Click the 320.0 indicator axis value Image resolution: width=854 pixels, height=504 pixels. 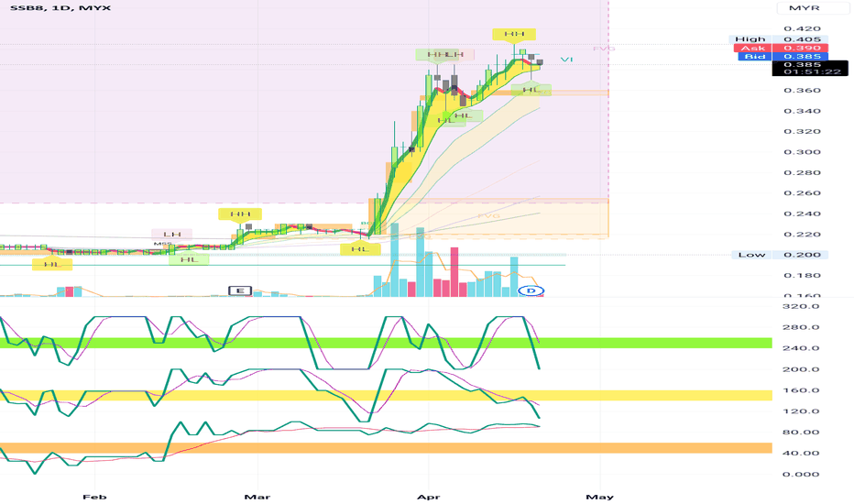801,306
